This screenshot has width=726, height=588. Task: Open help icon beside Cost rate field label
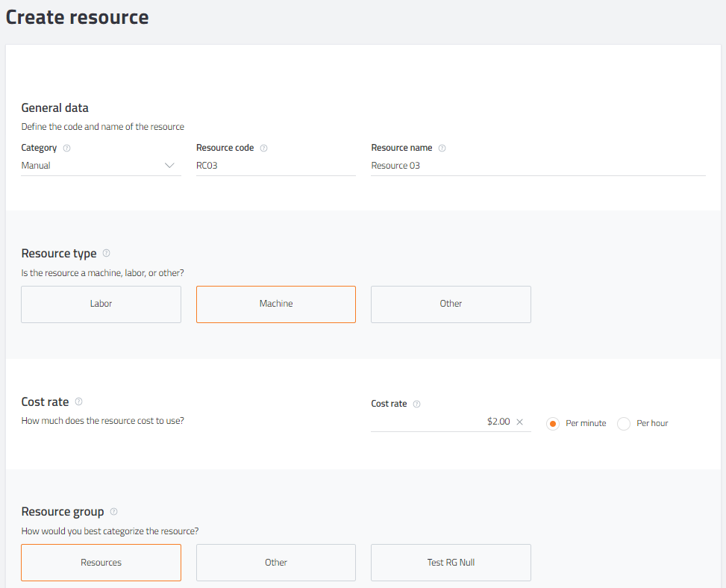point(416,404)
